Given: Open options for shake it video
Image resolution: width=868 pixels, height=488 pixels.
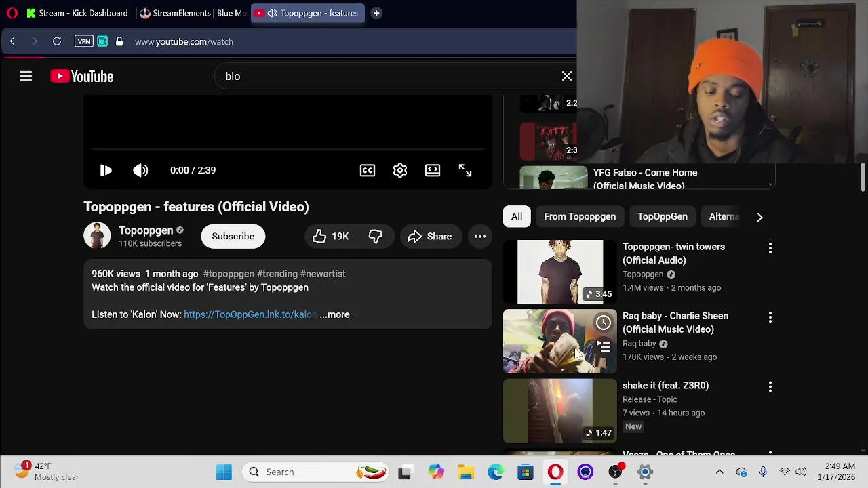Looking at the screenshot, I should (x=770, y=387).
